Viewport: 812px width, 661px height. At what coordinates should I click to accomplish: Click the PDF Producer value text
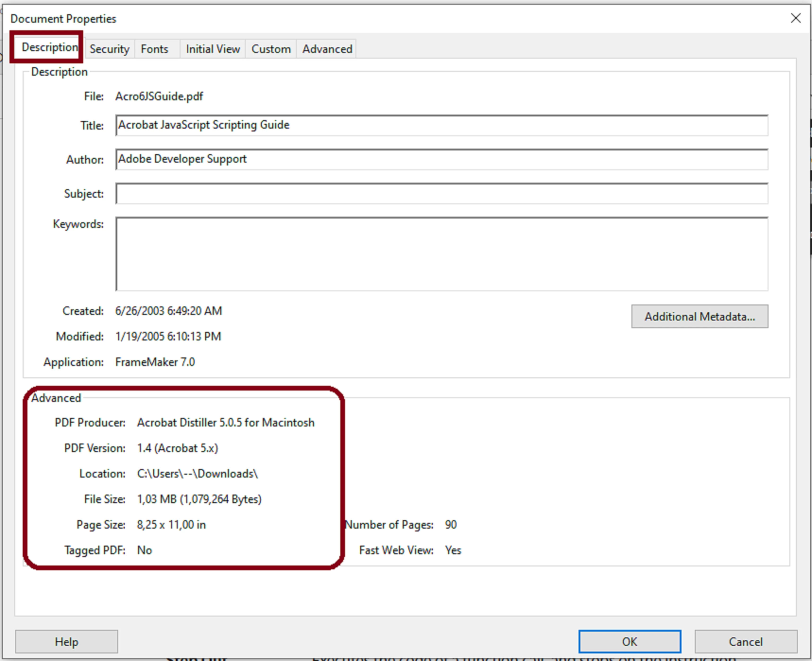225,423
